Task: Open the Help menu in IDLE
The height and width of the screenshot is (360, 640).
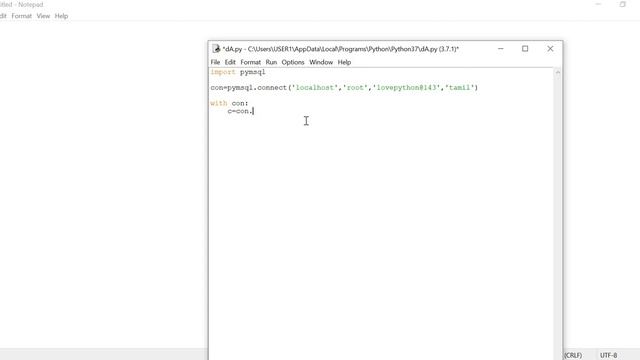Action: point(344,62)
